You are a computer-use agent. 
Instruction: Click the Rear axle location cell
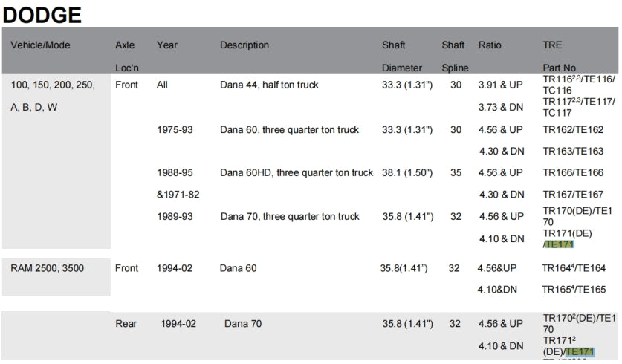[x=126, y=324]
